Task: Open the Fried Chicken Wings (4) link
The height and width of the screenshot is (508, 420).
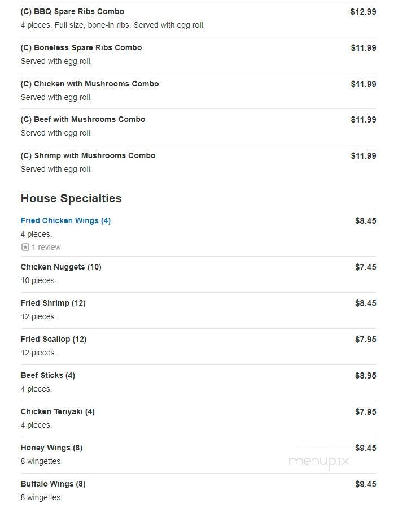Action: click(x=65, y=220)
